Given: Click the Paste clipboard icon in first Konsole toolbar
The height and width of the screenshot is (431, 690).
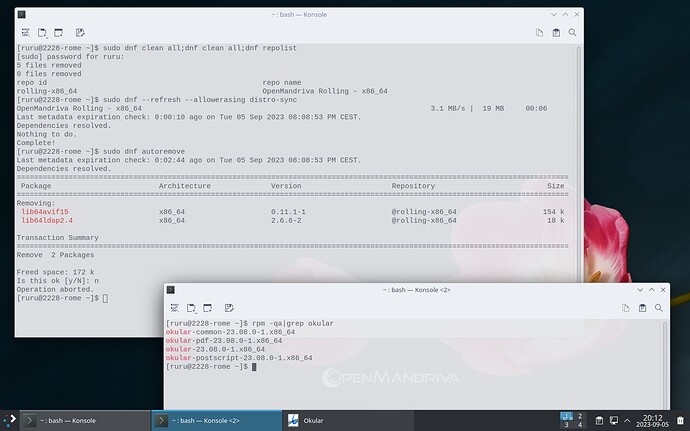Looking at the screenshot, I should pyautogui.click(x=556, y=33).
